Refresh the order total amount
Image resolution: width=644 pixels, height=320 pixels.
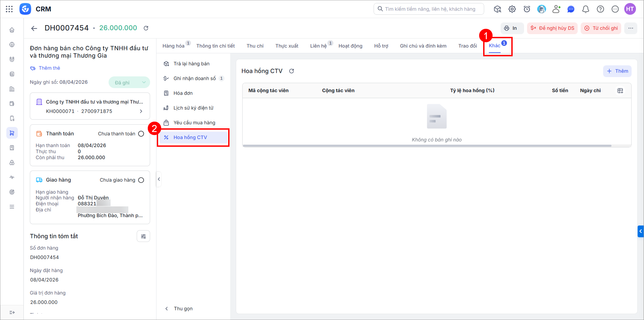[x=146, y=28]
